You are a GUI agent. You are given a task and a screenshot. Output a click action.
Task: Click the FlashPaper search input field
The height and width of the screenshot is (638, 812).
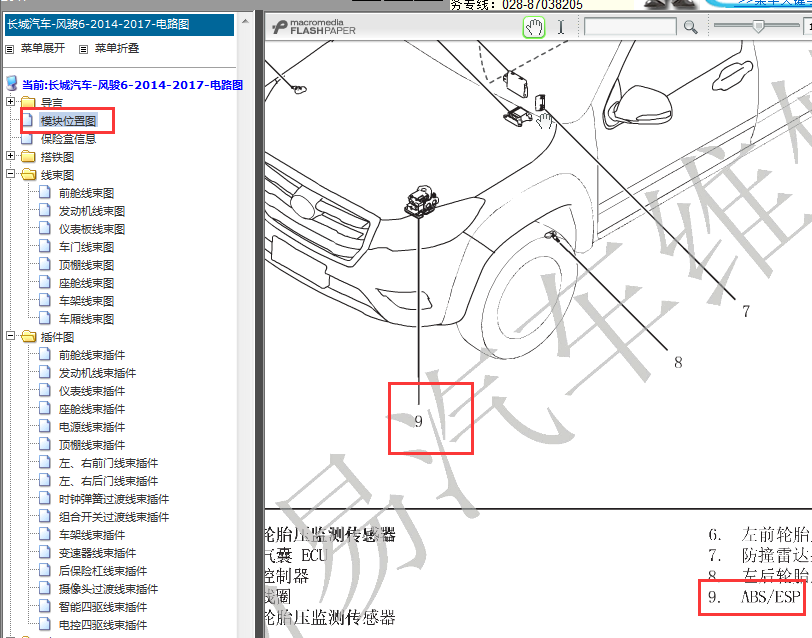point(630,27)
